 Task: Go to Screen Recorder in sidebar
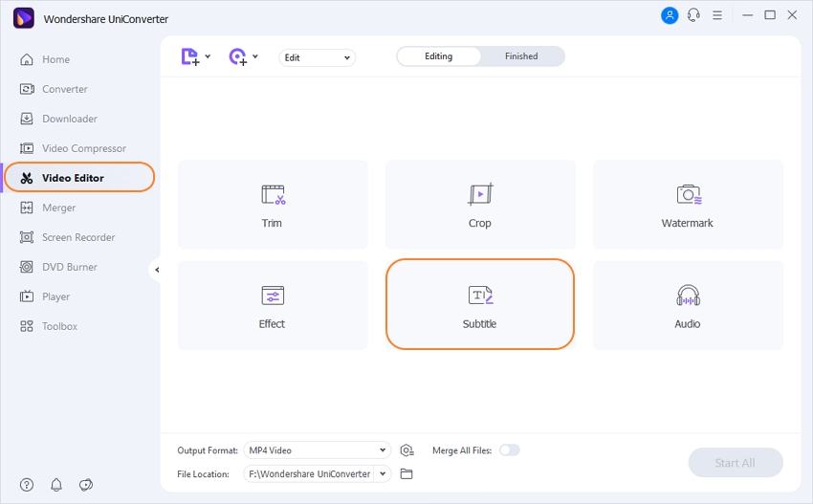point(77,237)
